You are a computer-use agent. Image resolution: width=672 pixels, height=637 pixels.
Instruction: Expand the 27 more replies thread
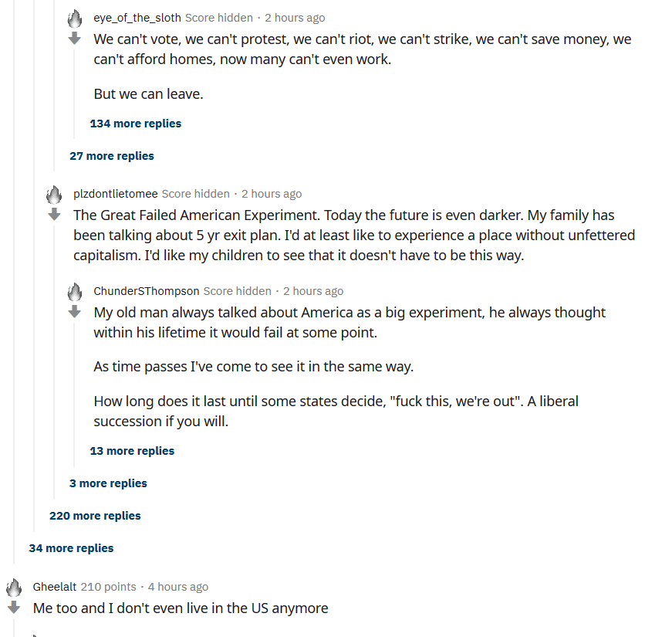coord(111,156)
